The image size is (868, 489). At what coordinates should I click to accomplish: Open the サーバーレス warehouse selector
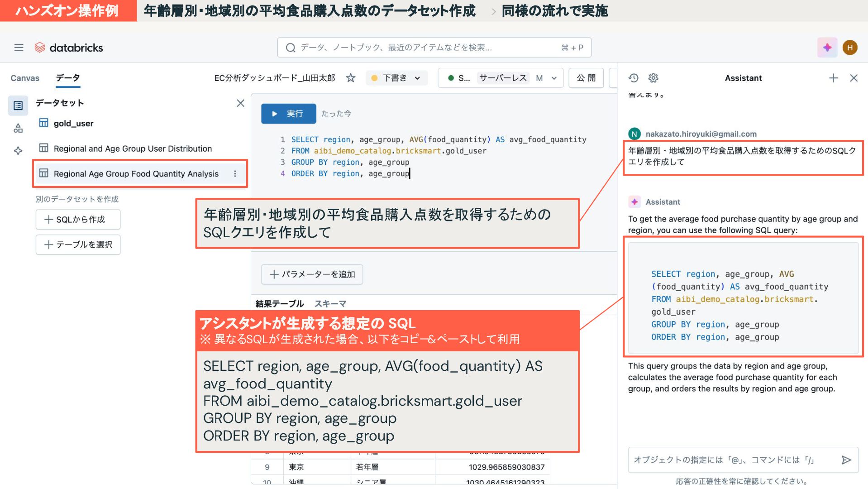pyautogui.click(x=501, y=78)
